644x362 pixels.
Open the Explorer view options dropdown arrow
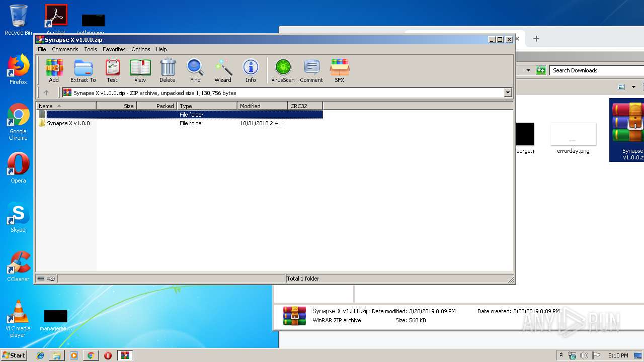[633, 87]
